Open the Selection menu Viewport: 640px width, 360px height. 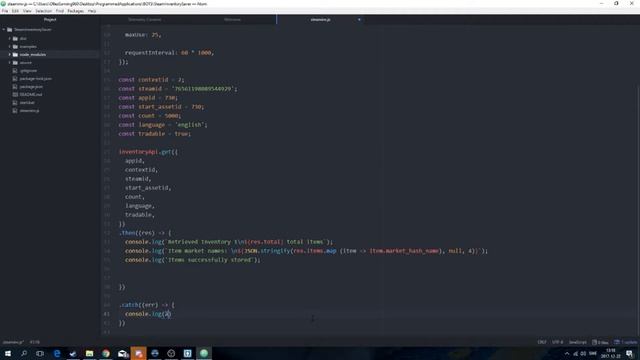(43, 11)
